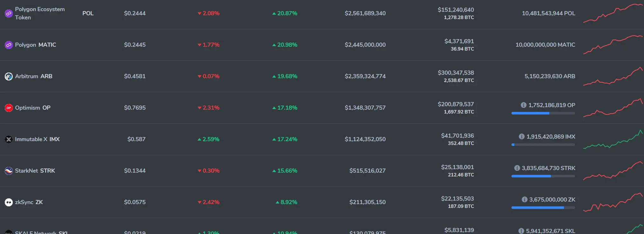644x234 pixels.
Task: Click the zkSync coin logo
Action: [x=9, y=202]
